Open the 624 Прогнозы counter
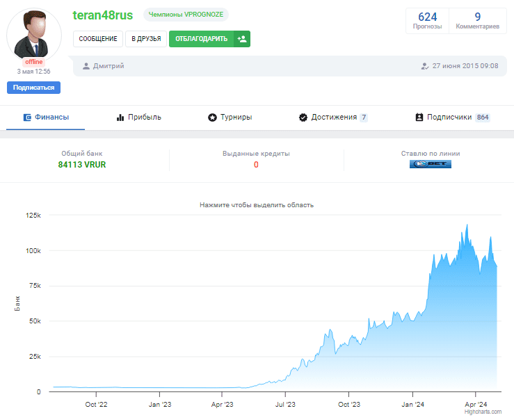 tap(427, 21)
